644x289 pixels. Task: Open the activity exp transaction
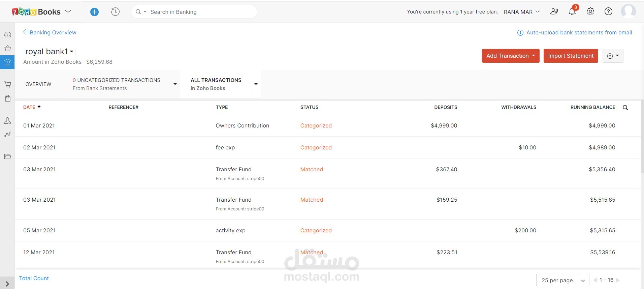230,230
